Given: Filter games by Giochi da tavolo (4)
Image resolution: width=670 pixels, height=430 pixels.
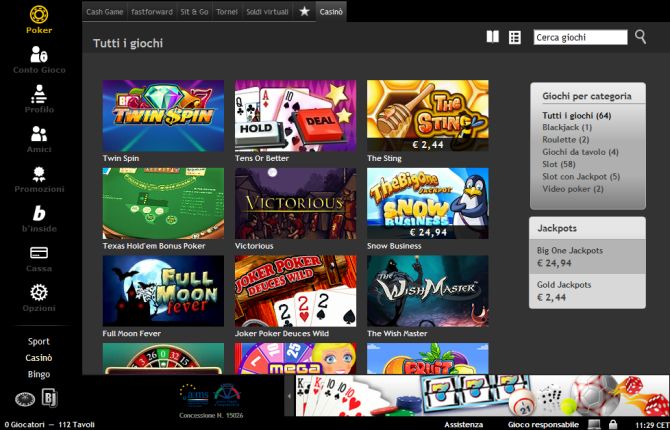Looking at the screenshot, I should (580, 152).
